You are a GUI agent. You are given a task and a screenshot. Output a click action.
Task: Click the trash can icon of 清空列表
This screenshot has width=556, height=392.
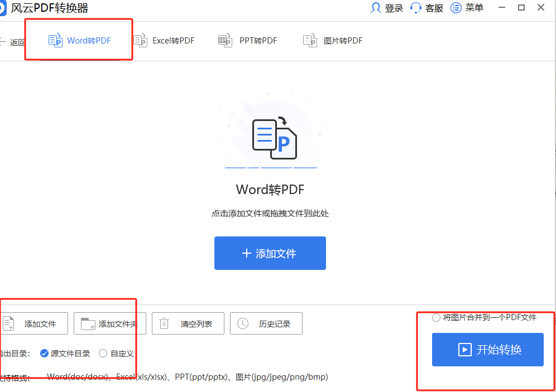click(164, 323)
